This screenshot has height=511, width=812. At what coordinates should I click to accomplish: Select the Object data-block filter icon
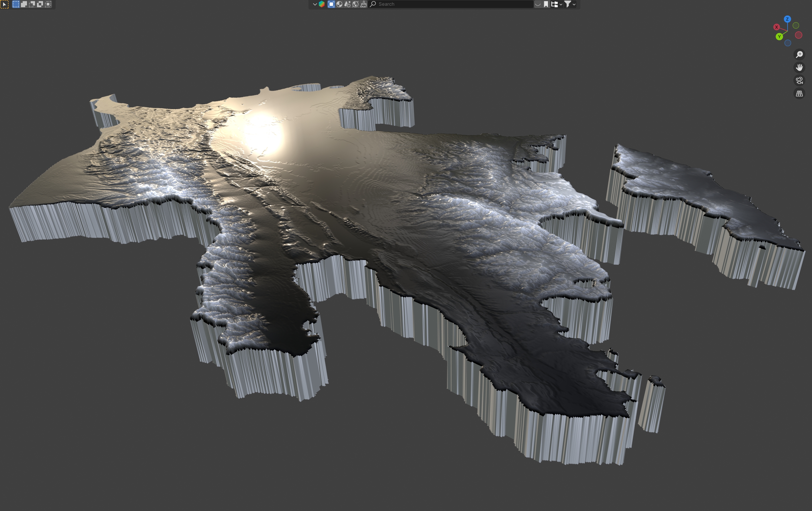pyautogui.click(x=331, y=4)
